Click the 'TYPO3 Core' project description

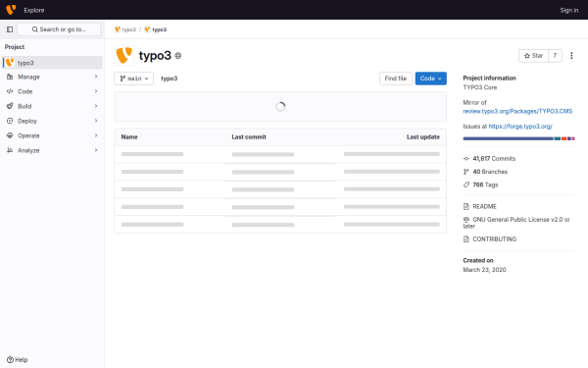pos(479,87)
